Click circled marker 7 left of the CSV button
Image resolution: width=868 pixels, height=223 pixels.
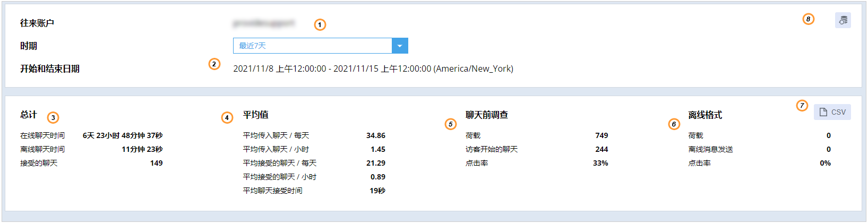click(802, 106)
